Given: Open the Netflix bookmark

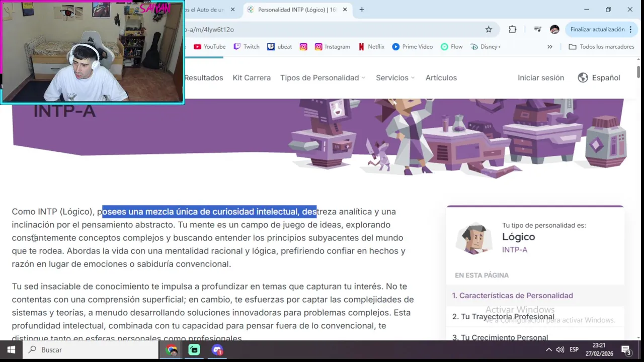Looking at the screenshot, I should pos(371,47).
